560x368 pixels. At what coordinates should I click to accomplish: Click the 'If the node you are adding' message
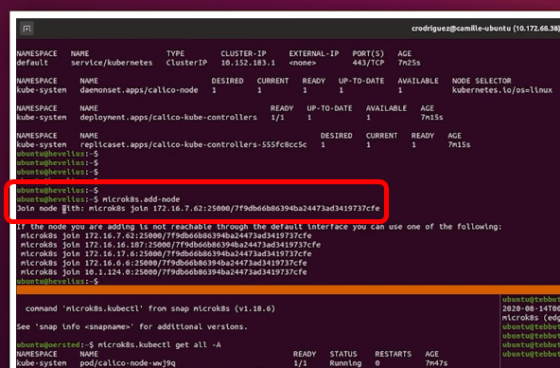259,227
